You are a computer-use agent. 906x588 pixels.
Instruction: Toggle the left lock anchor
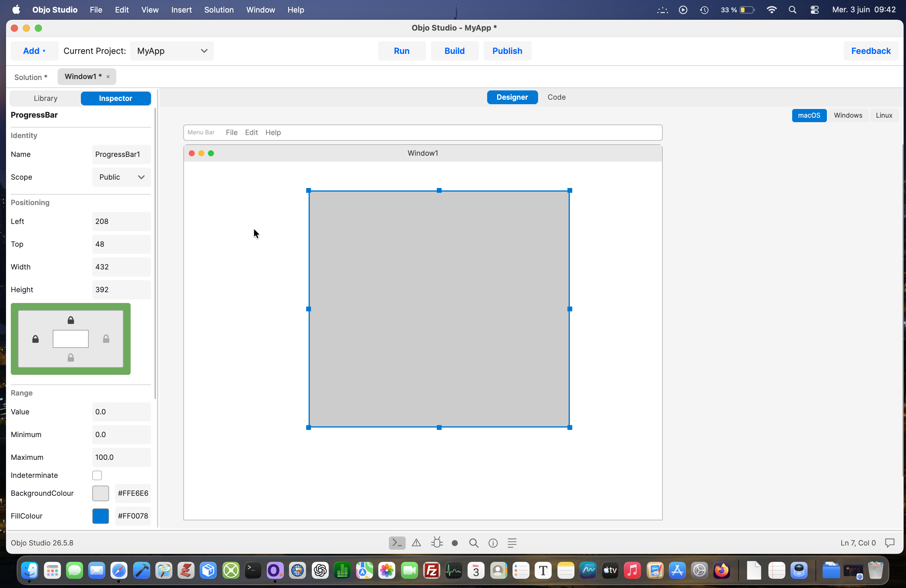(35, 339)
